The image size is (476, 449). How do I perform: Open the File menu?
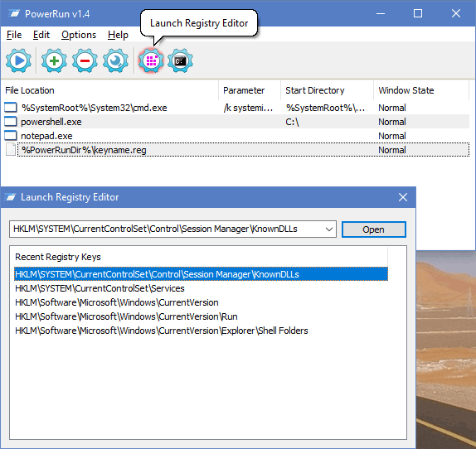point(14,35)
